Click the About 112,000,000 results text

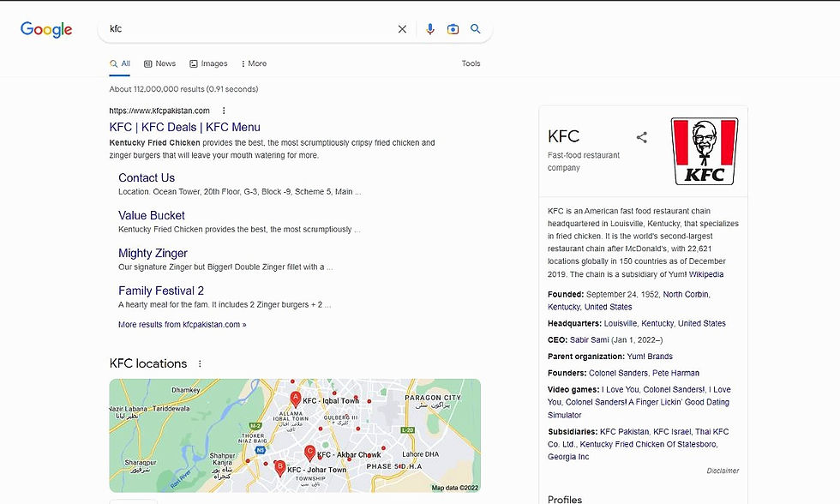tap(183, 89)
